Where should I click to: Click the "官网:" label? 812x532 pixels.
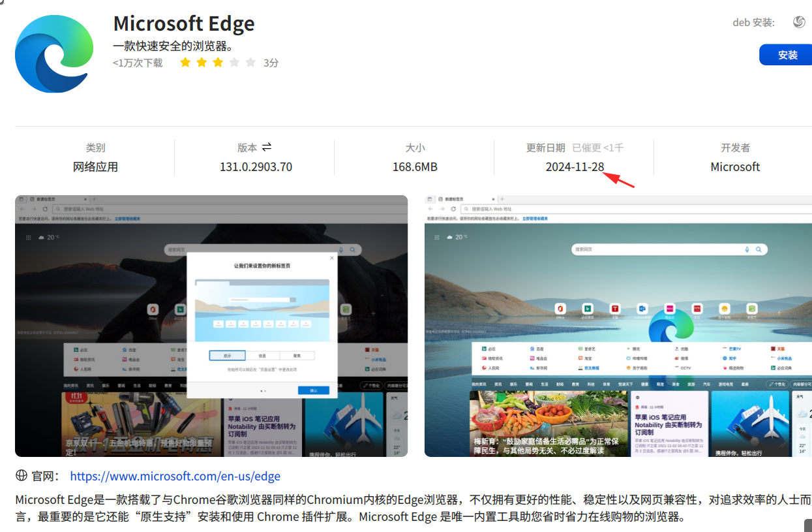(46, 476)
